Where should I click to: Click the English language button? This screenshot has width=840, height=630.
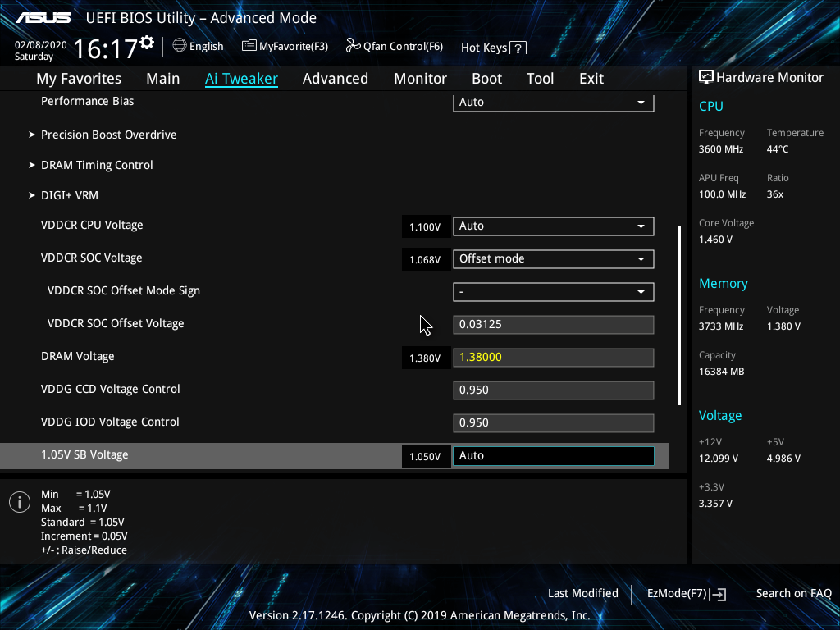pos(199,46)
